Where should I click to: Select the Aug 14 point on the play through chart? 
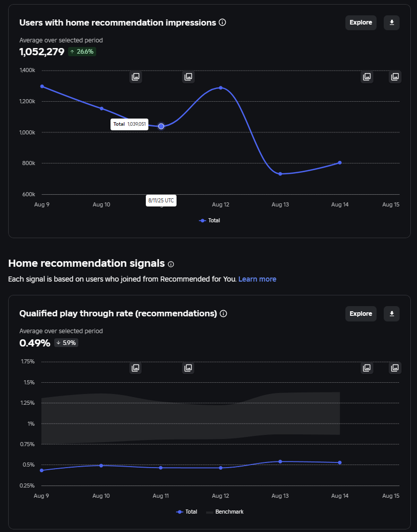click(340, 462)
